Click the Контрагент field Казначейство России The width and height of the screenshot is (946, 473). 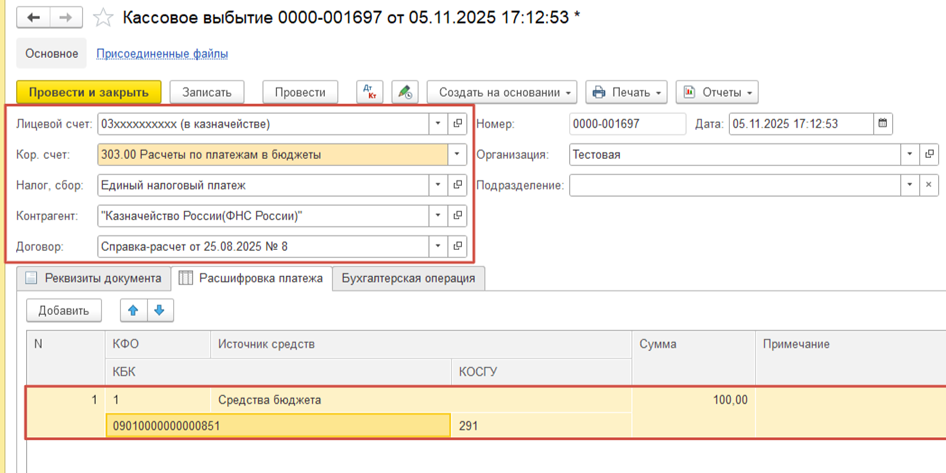point(263,215)
